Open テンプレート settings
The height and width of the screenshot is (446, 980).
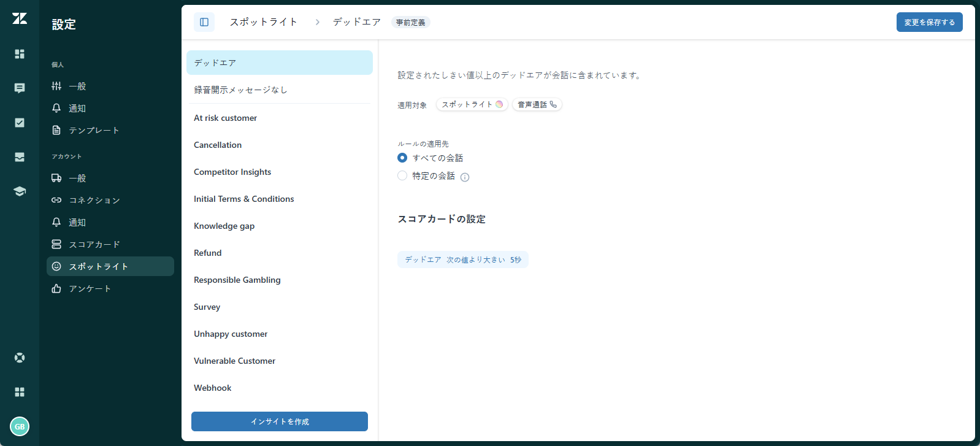point(110,130)
